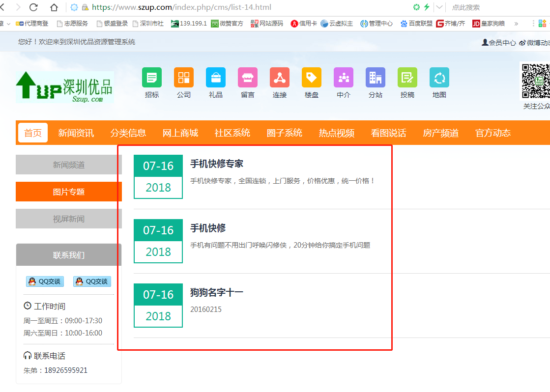Click the blue 礼品 gift icon
Image resolution: width=550 pixels, height=392 pixels.
pyautogui.click(x=216, y=78)
